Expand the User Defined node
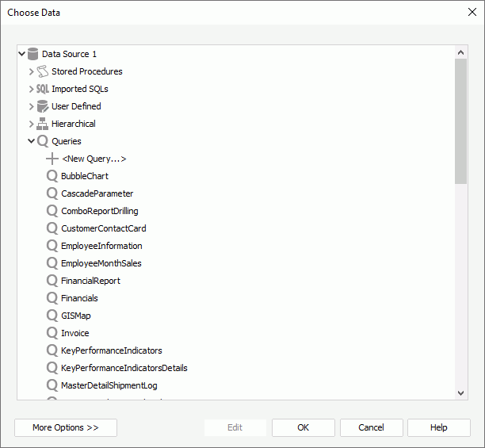Image resolution: width=485 pixels, height=448 pixels. click(31, 106)
